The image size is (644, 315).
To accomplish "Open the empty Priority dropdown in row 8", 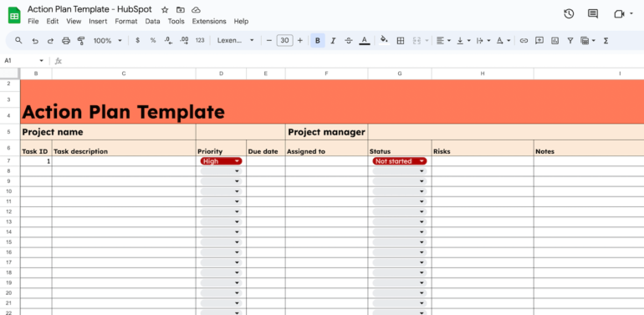I will click(222, 171).
